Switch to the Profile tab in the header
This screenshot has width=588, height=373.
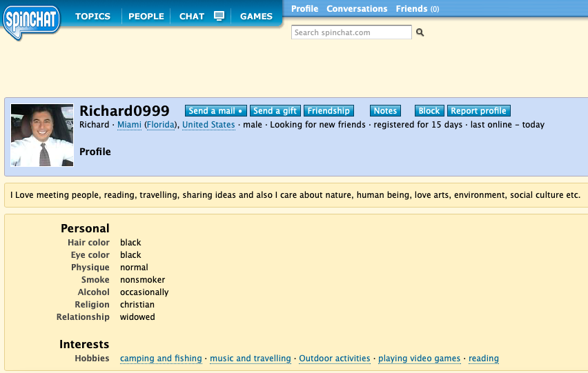[x=304, y=8]
